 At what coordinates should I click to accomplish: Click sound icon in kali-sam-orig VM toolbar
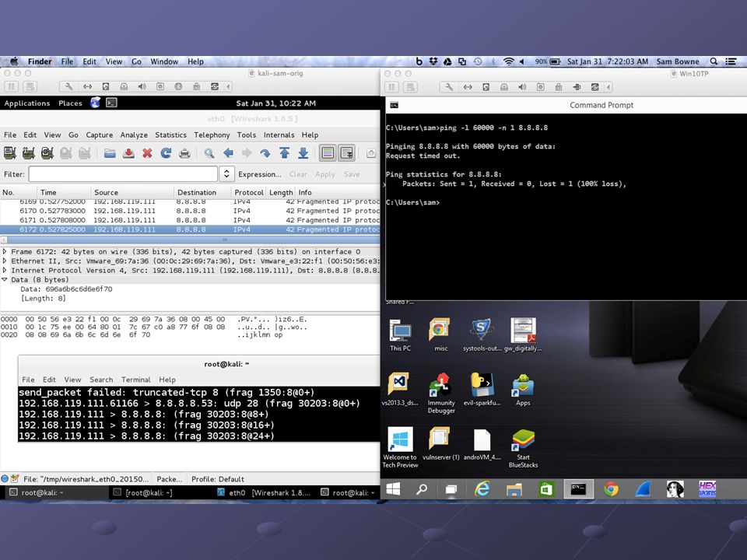pyautogui.click(x=142, y=86)
